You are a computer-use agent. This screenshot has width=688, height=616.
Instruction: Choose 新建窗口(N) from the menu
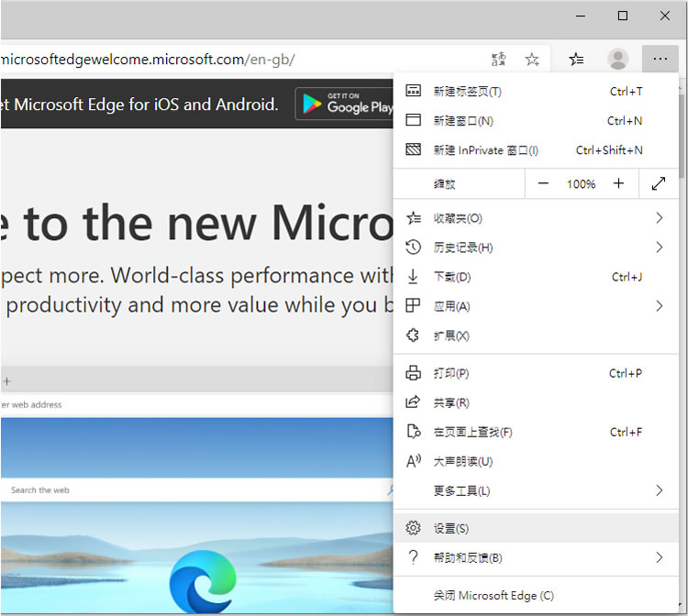[536, 121]
